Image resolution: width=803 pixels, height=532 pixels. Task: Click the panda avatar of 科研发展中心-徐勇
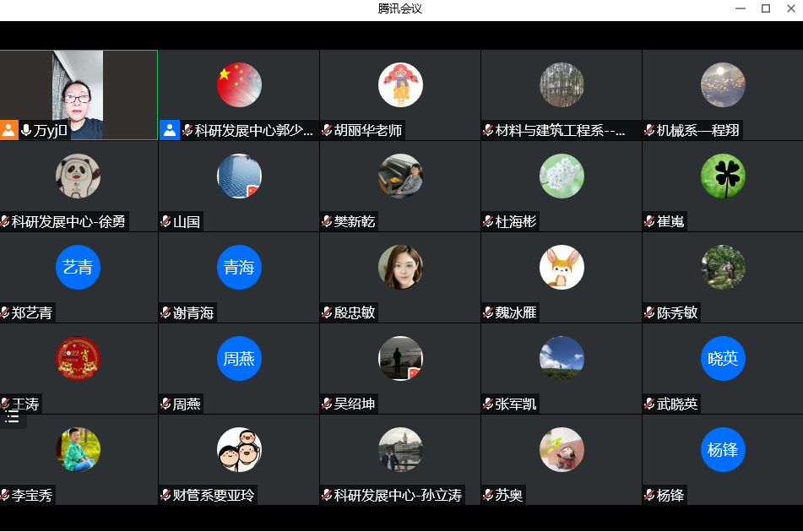tap(78, 176)
